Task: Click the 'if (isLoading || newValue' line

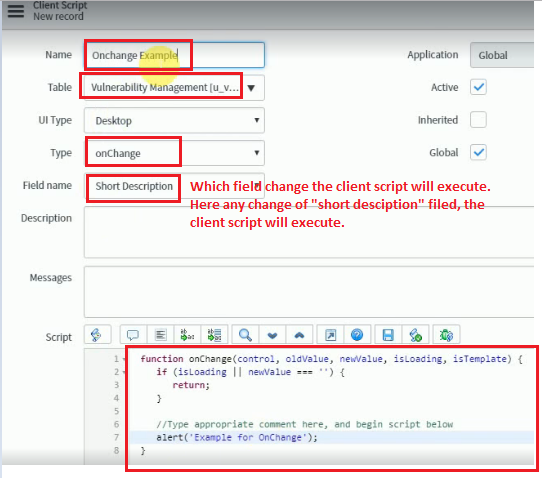Action: click(x=250, y=372)
